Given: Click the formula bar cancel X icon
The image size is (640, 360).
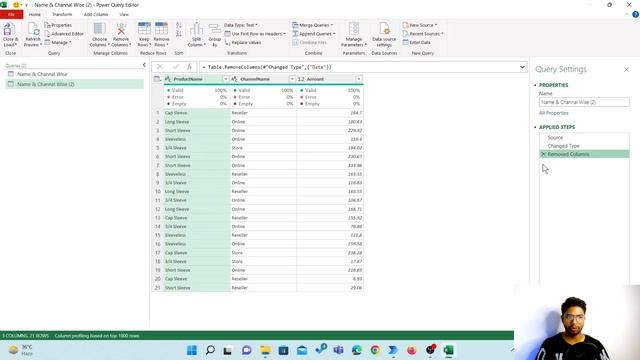Looking at the screenshot, I should click(160, 67).
